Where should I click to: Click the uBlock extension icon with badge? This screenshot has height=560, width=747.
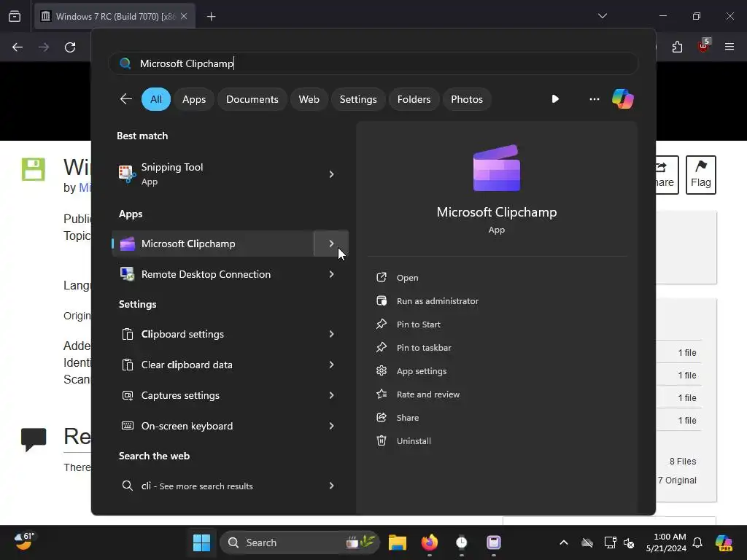(704, 46)
